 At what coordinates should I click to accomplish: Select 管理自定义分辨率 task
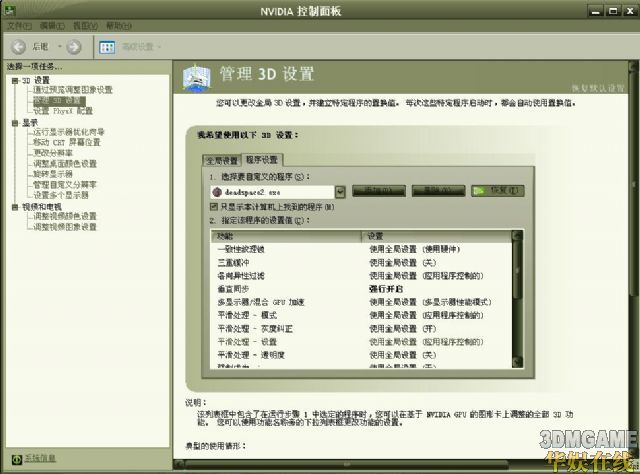point(65,185)
